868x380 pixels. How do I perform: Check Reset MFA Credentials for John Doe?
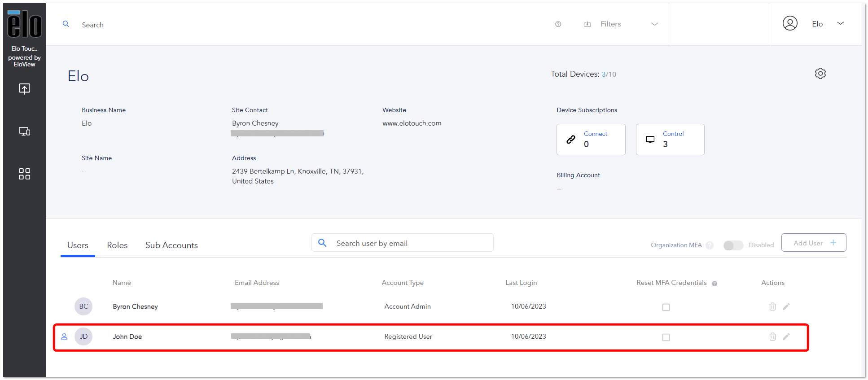[x=666, y=337]
